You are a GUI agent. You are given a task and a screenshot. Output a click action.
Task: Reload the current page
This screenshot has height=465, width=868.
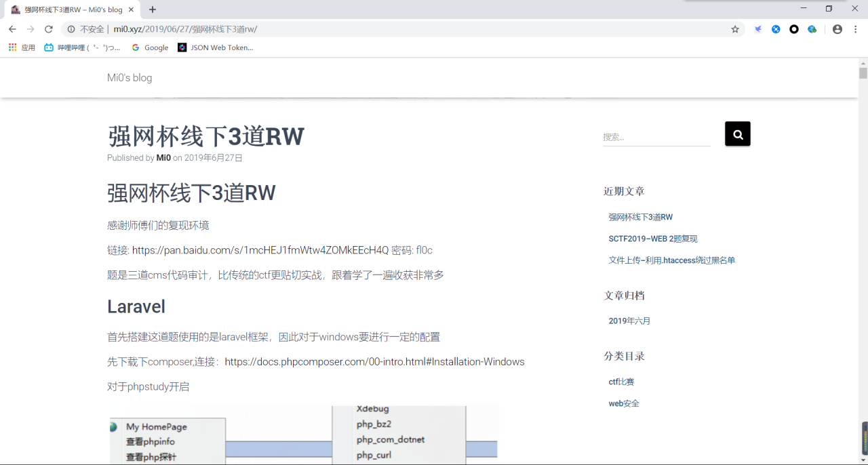(x=49, y=29)
